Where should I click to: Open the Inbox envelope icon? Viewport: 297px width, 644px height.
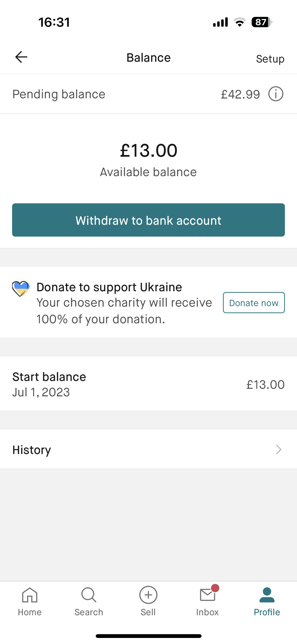[x=208, y=595]
